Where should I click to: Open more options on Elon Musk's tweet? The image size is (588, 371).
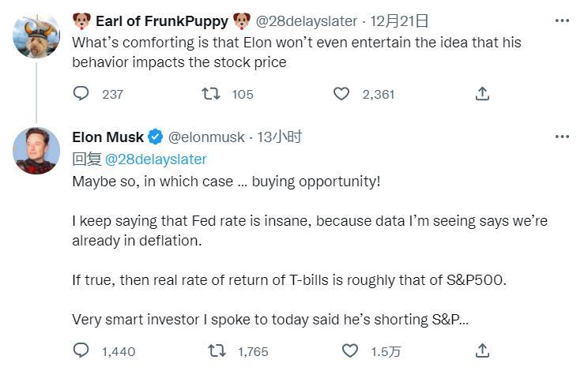(562, 137)
